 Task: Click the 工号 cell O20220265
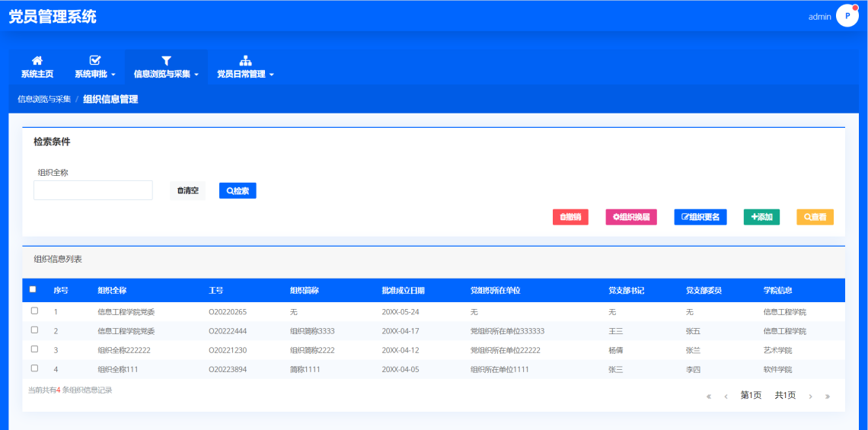coord(228,312)
